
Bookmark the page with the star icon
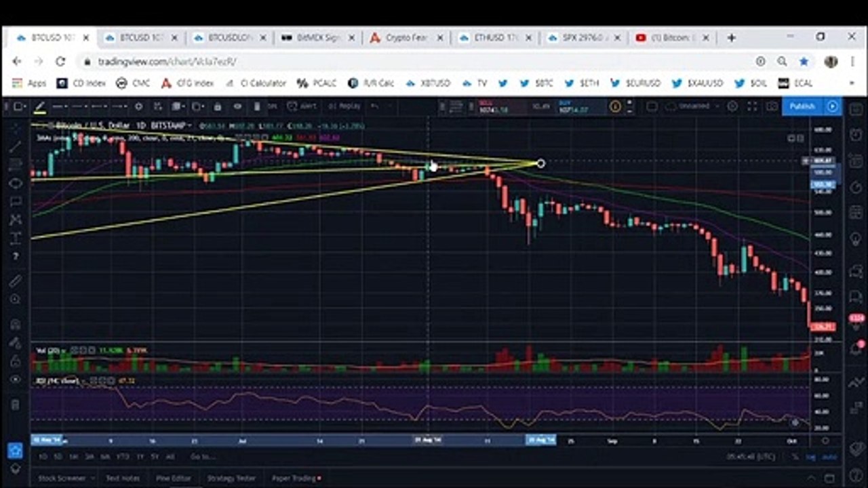click(804, 62)
